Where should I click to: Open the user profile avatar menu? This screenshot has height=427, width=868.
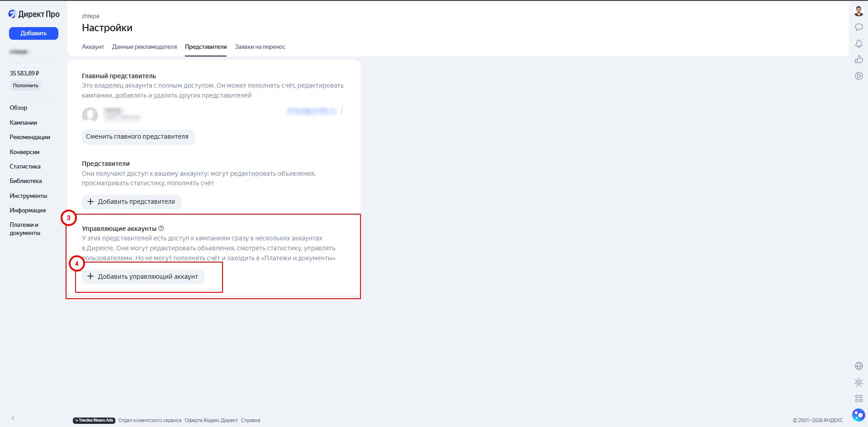pyautogui.click(x=859, y=11)
